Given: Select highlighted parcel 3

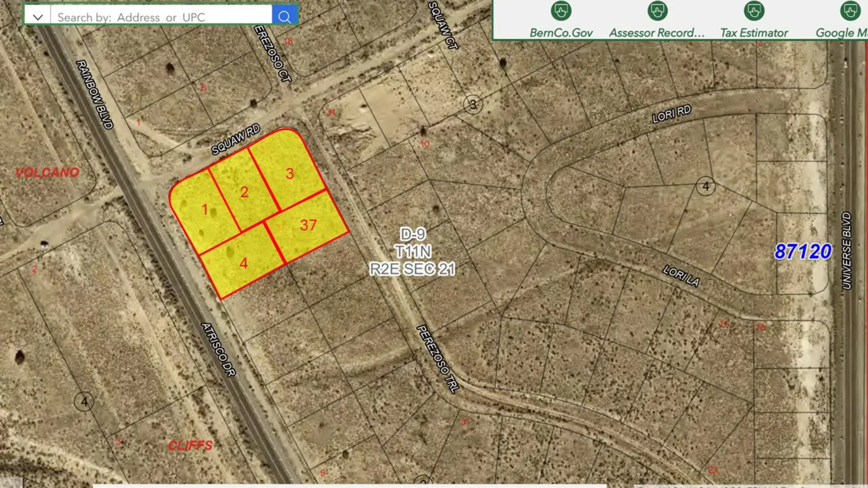Looking at the screenshot, I should pyautogui.click(x=290, y=174).
